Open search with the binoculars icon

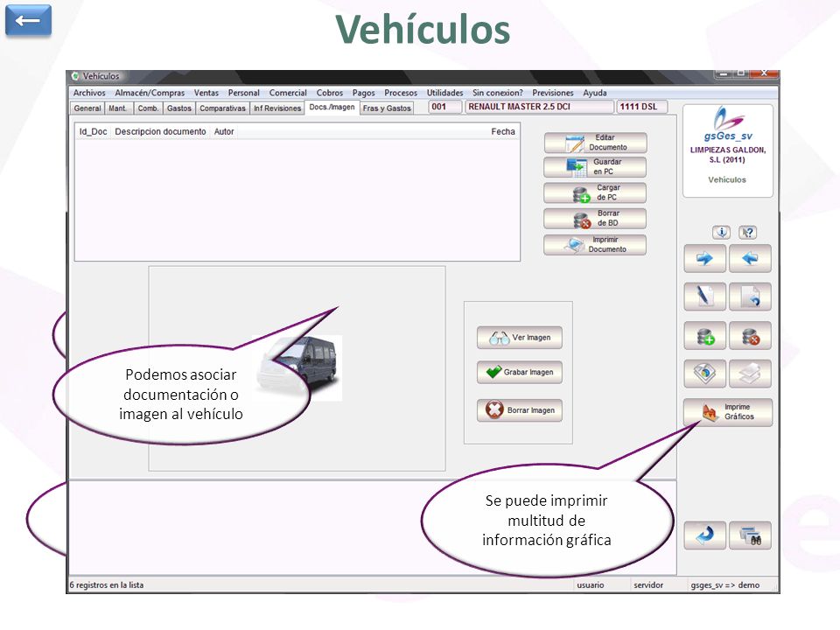[x=750, y=535]
